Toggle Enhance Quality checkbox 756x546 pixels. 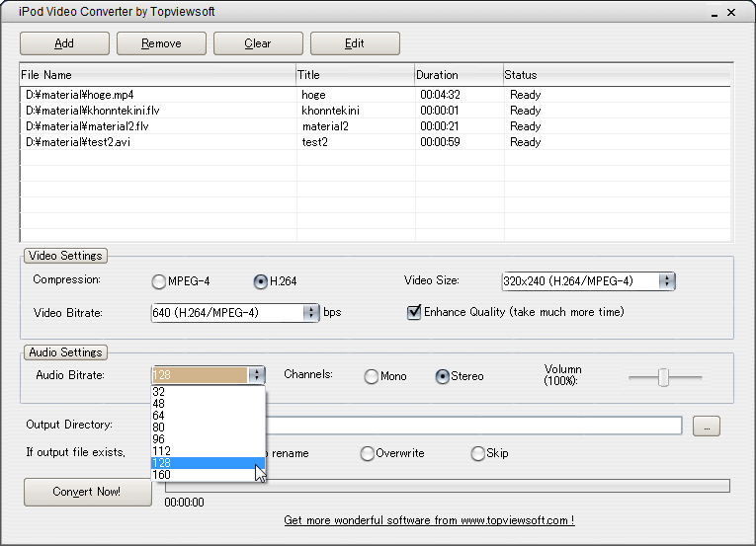tap(414, 312)
